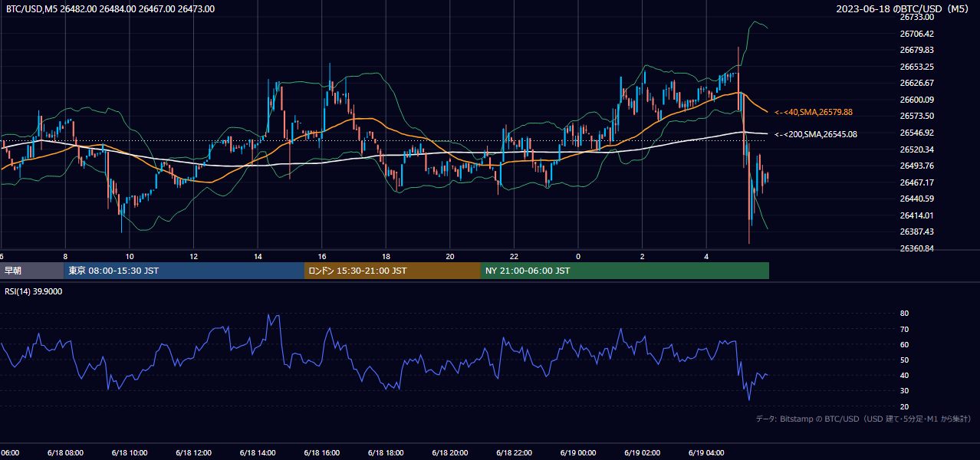Select the 200 SMA 26545.08 label

point(816,134)
